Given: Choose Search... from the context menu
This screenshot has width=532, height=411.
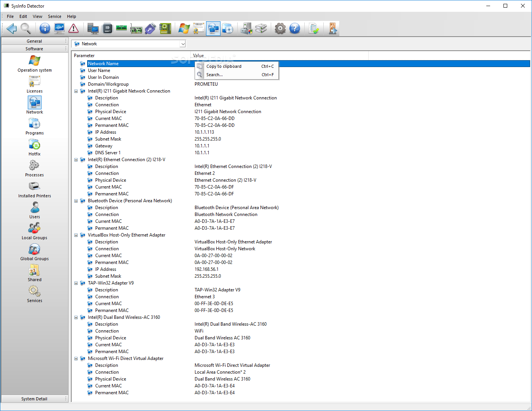Looking at the screenshot, I should (x=237, y=75).
